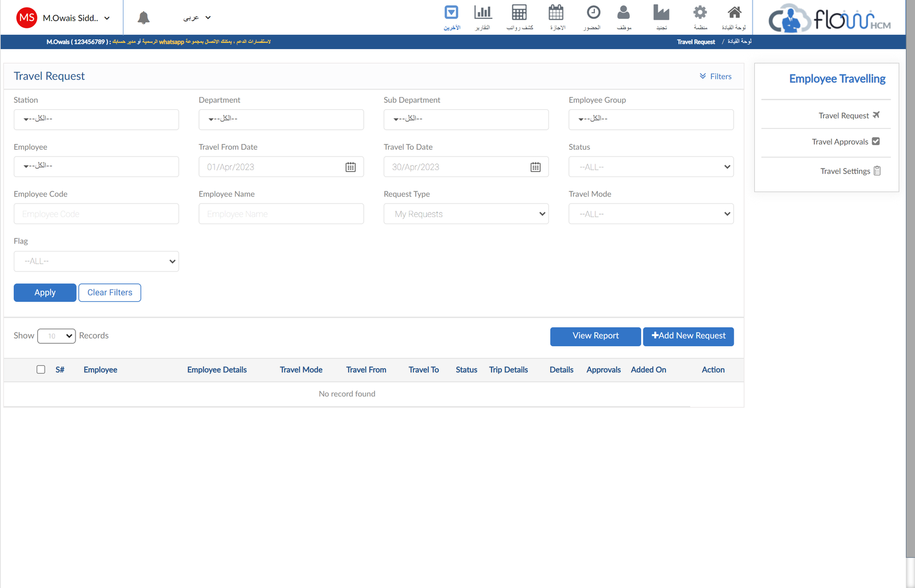This screenshot has height=588, width=915.
Task: Open Travel Approvals in the side panel
Action: (x=845, y=142)
